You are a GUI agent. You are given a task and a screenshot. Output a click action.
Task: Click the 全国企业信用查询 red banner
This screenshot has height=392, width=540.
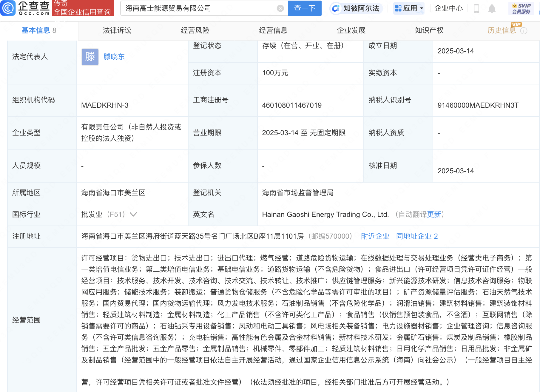pyautogui.click(x=83, y=8)
